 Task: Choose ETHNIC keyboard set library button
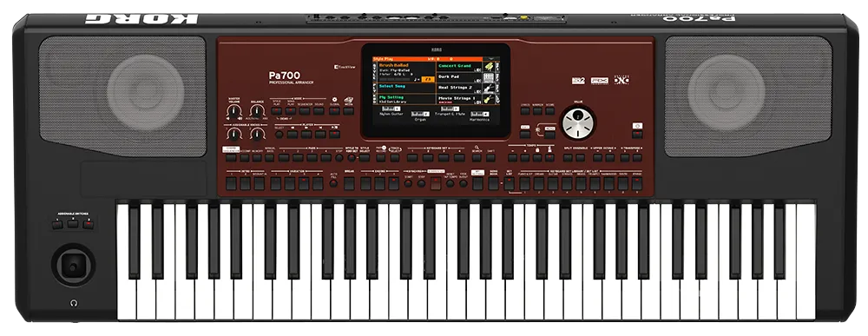coord(637,183)
